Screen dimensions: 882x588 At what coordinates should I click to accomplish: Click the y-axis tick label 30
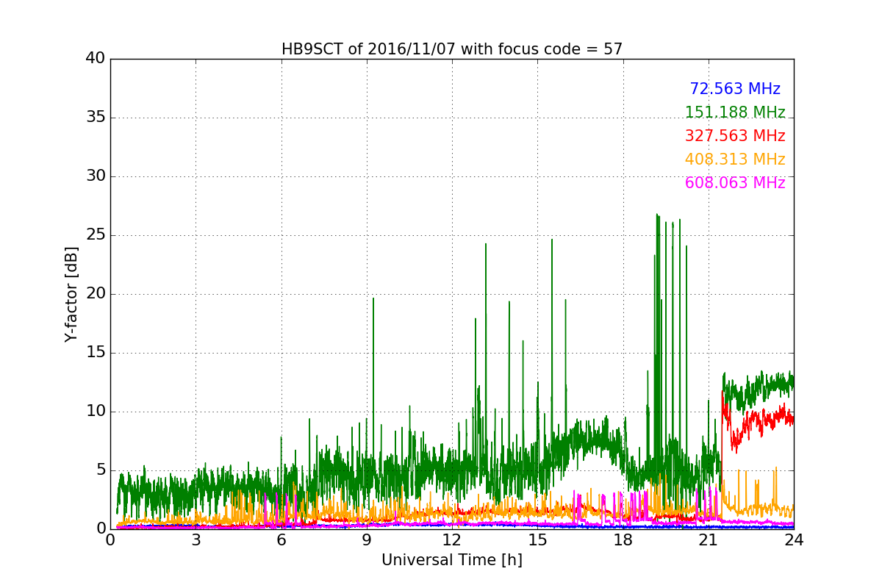click(x=96, y=176)
